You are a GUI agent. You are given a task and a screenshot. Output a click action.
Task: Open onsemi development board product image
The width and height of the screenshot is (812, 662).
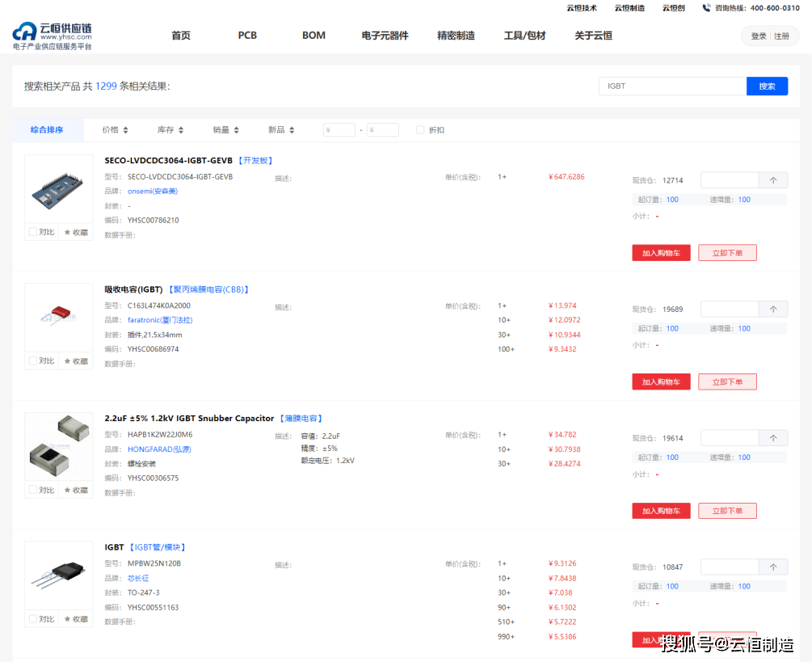click(58, 190)
